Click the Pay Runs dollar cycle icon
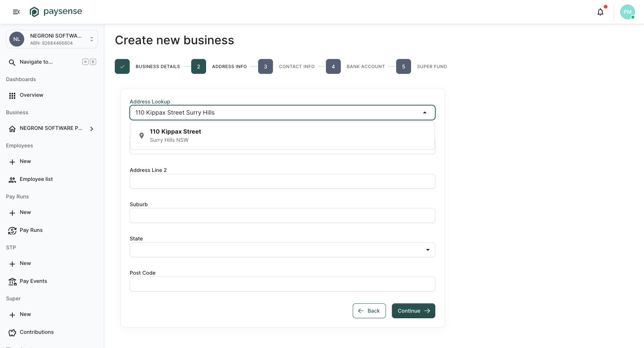Image resolution: width=644 pixels, height=348 pixels. pos(12,231)
